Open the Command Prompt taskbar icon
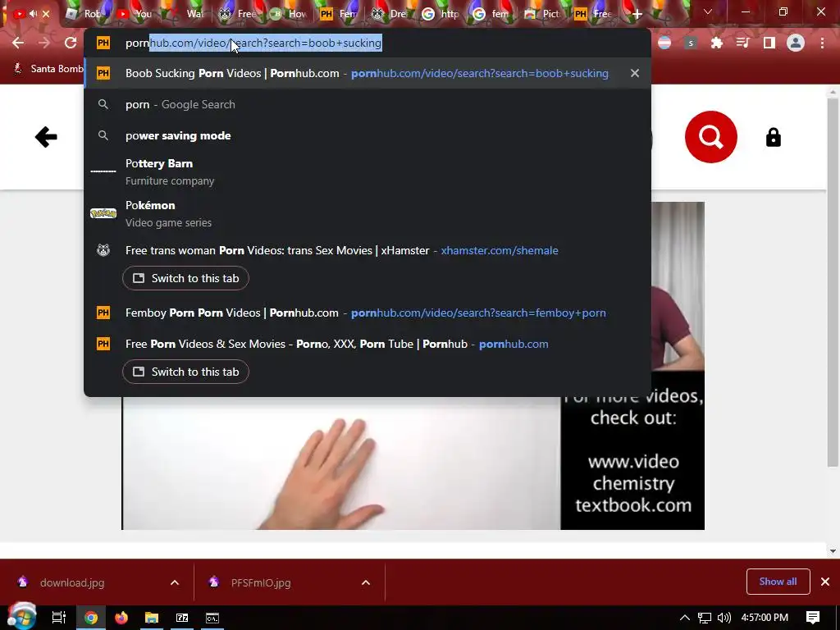 pos(212,618)
